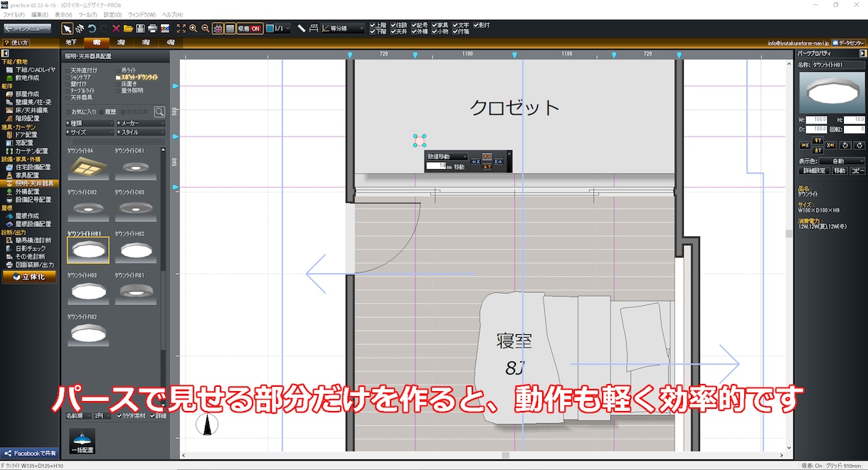
Task: Click the printer icon
Action: [x=152, y=28]
